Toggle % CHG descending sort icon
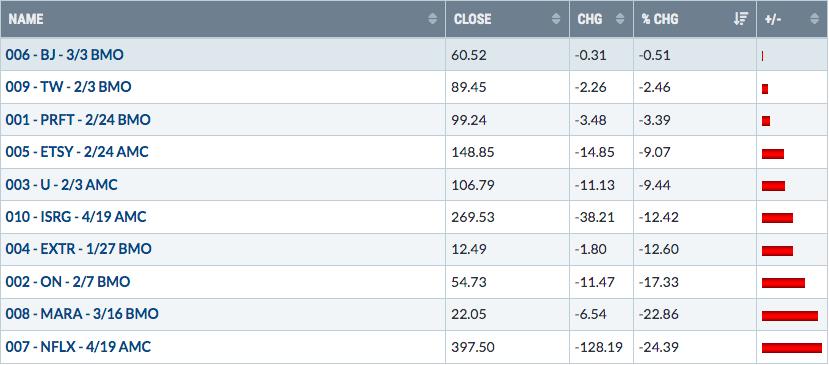 pyautogui.click(x=741, y=19)
